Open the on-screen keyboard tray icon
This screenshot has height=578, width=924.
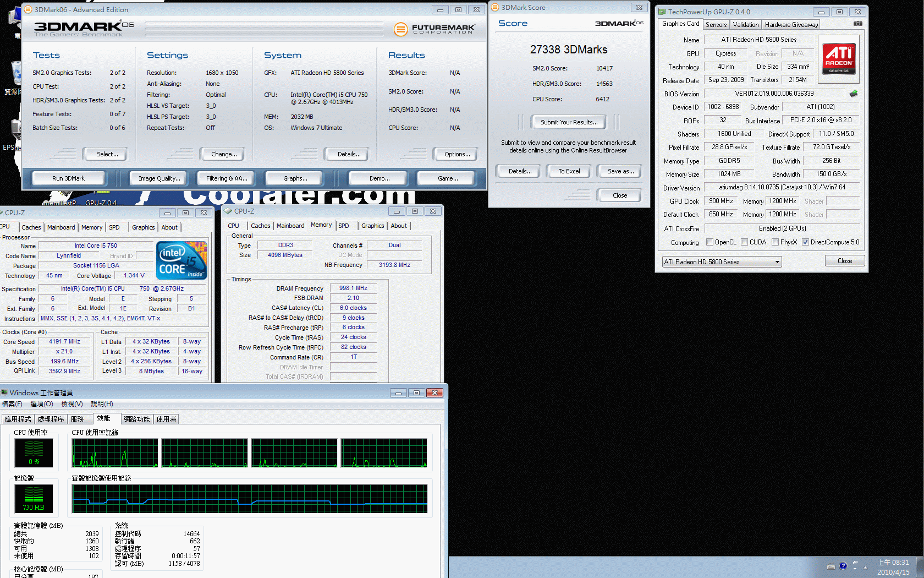pyautogui.click(x=831, y=566)
